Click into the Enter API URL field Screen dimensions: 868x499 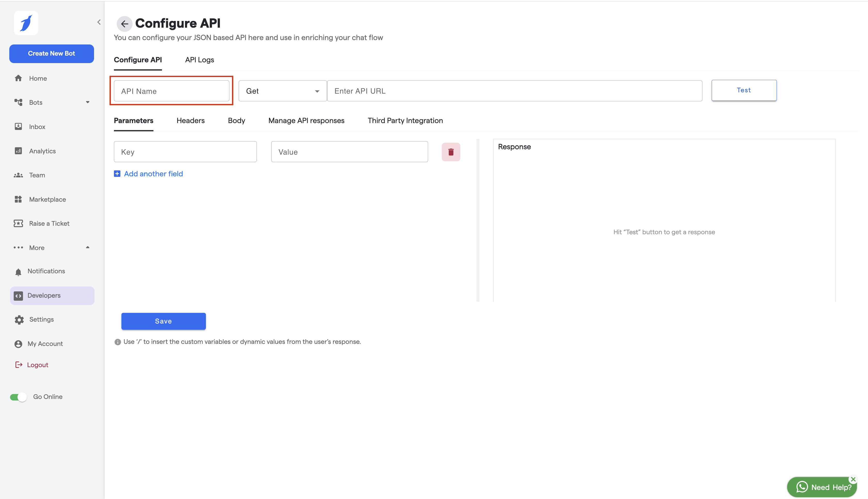point(514,91)
